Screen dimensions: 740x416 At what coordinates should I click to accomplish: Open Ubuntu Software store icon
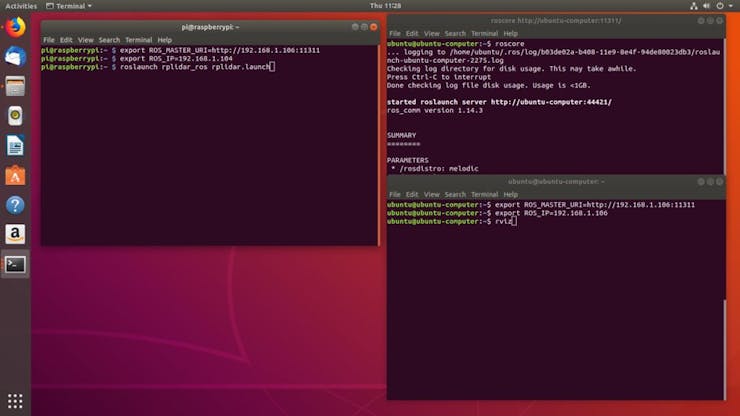15,175
